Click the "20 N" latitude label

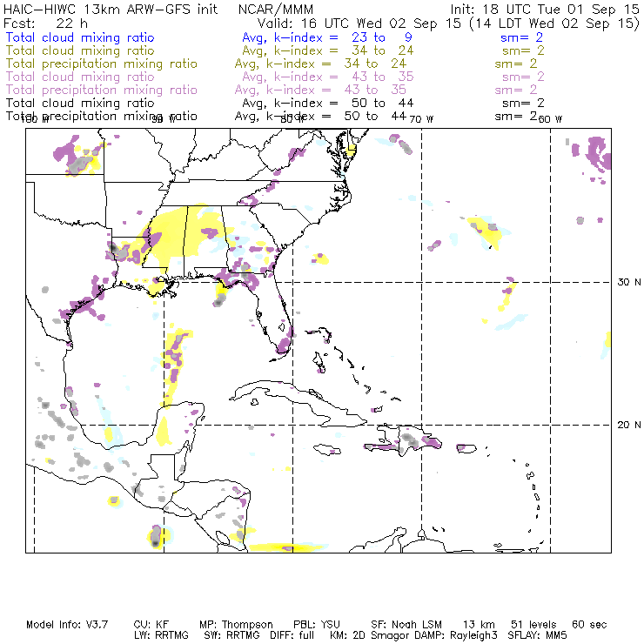629,425
